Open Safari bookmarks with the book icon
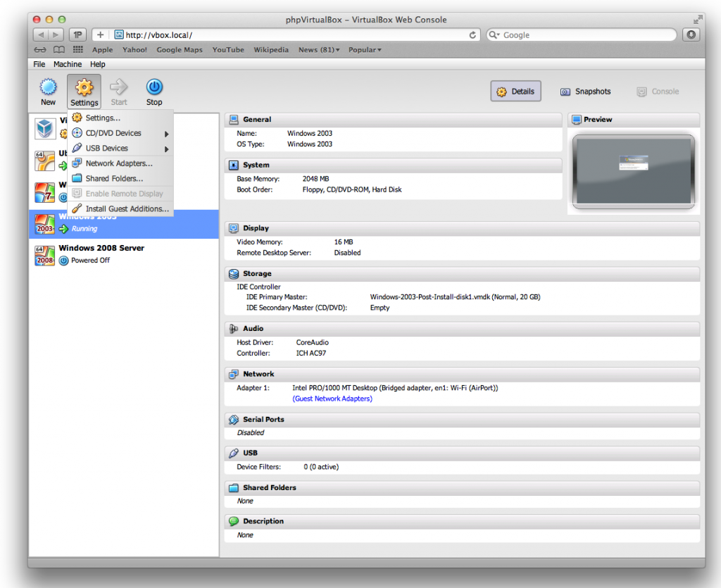The width and height of the screenshot is (721, 588). tap(59, 49)
